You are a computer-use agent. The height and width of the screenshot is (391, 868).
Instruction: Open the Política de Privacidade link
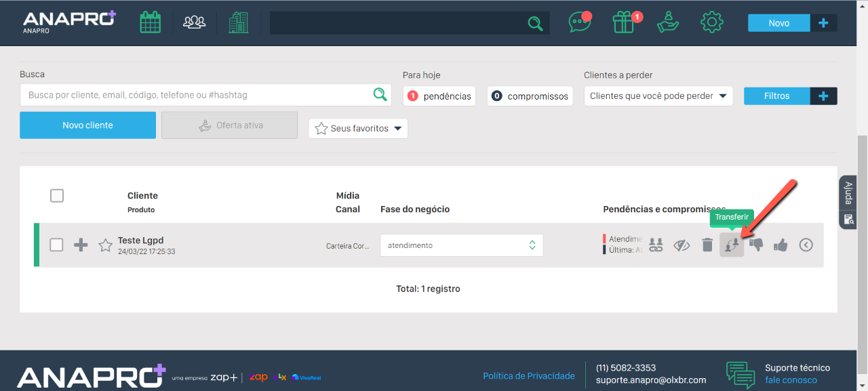click(x=528, y=375)
